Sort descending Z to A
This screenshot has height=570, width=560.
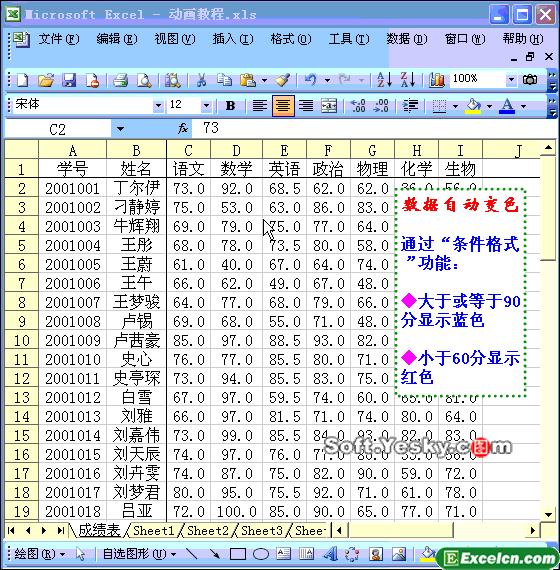408,80
